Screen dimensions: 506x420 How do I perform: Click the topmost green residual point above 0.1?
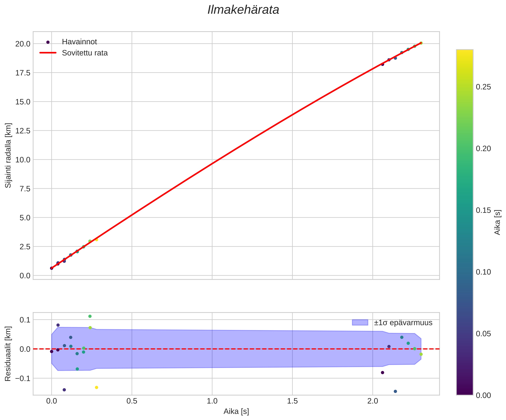(x=90, y=316)
